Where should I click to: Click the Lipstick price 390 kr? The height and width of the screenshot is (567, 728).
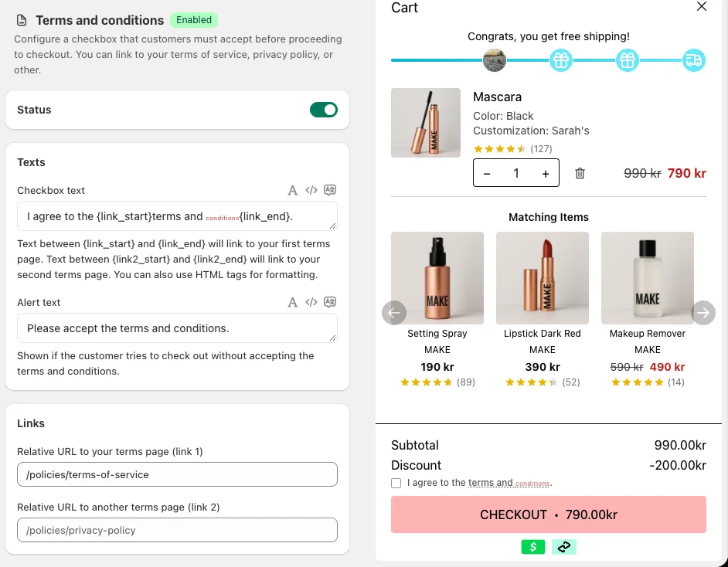pyautogui.click(x=543, y=367)
